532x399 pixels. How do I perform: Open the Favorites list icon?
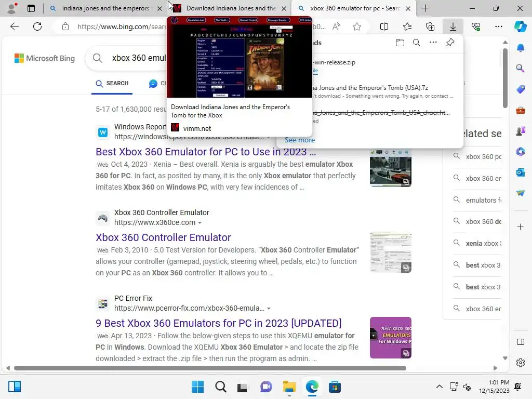click(x=407, y=26)
